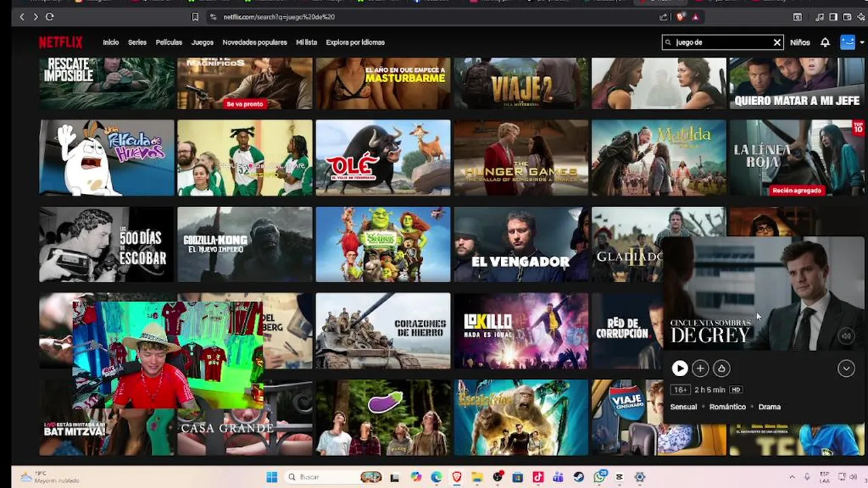Open Mi lista
The width and height of the screenshot is (868, 488).
[307, 42]
